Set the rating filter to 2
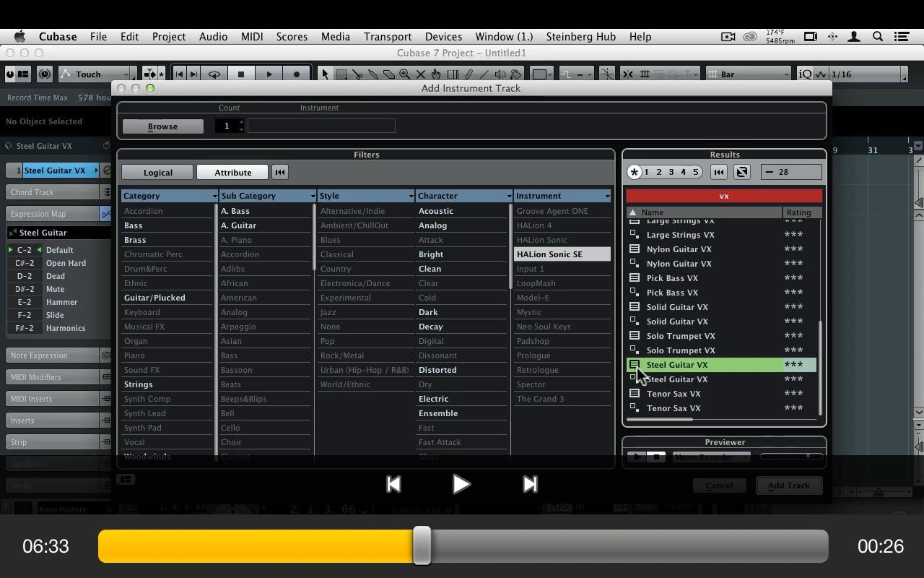Image resolution: width=924 pixels, height=578 pixels. click(659, 172)
